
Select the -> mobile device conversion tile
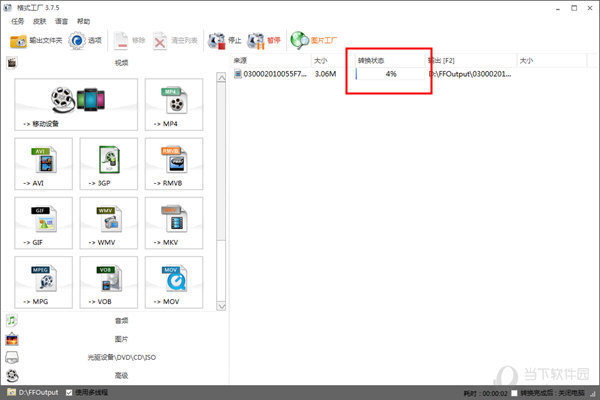[x=76, y=104]
